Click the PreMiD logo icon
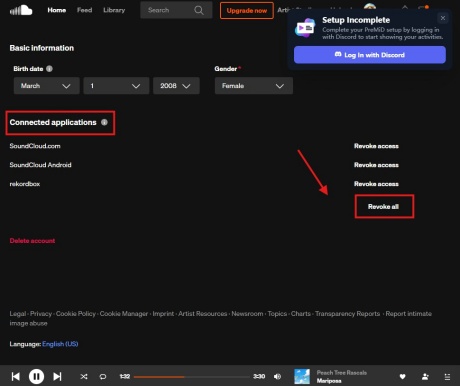This screenshot has height=386, width=460. (305, 28)
